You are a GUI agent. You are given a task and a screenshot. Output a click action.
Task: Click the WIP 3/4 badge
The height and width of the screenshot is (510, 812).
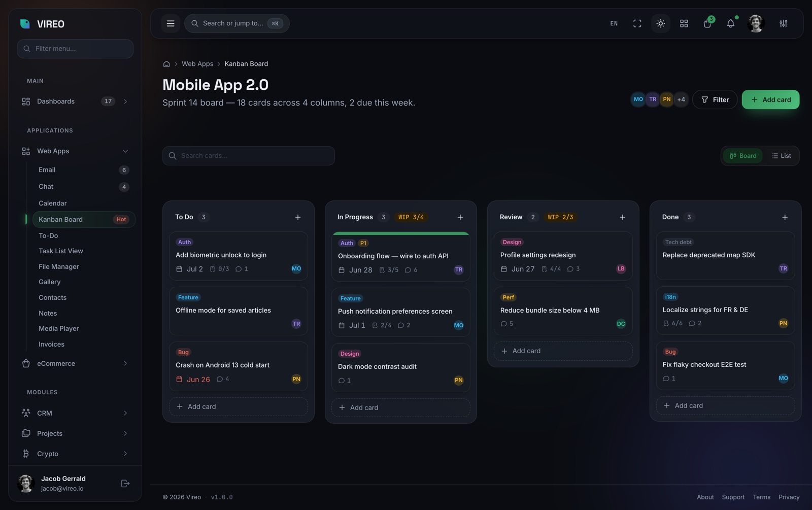tap(411, 217)
